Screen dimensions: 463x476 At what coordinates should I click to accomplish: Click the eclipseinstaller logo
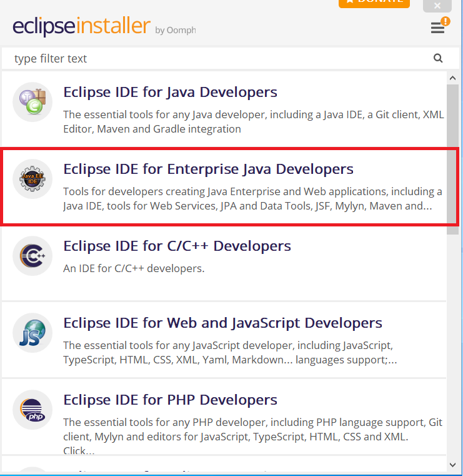point(82,26)
